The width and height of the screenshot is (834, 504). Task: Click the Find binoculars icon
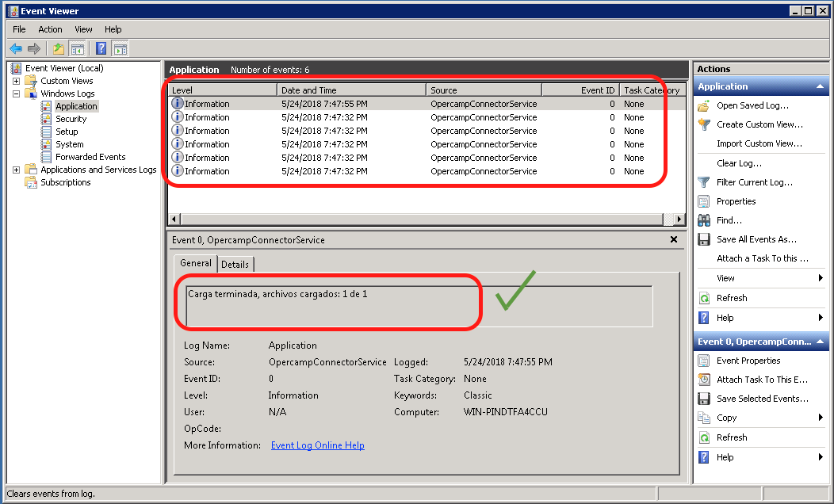click(703, 220)
